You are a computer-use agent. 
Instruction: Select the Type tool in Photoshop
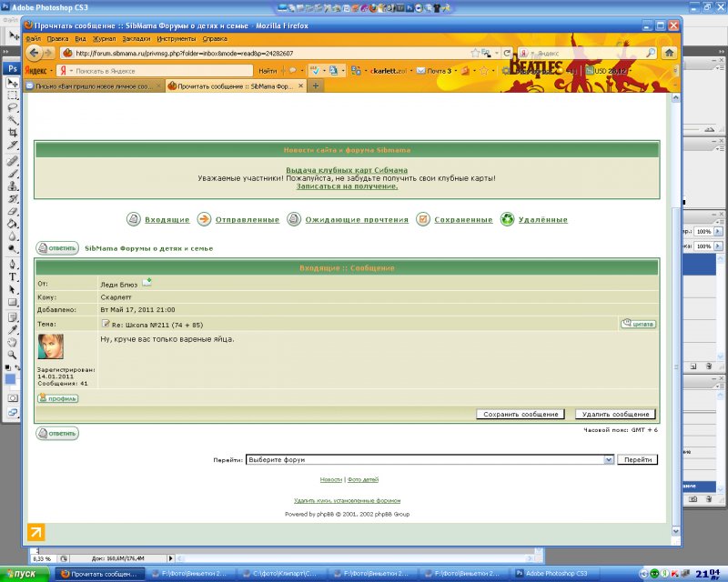coord(13,277)
